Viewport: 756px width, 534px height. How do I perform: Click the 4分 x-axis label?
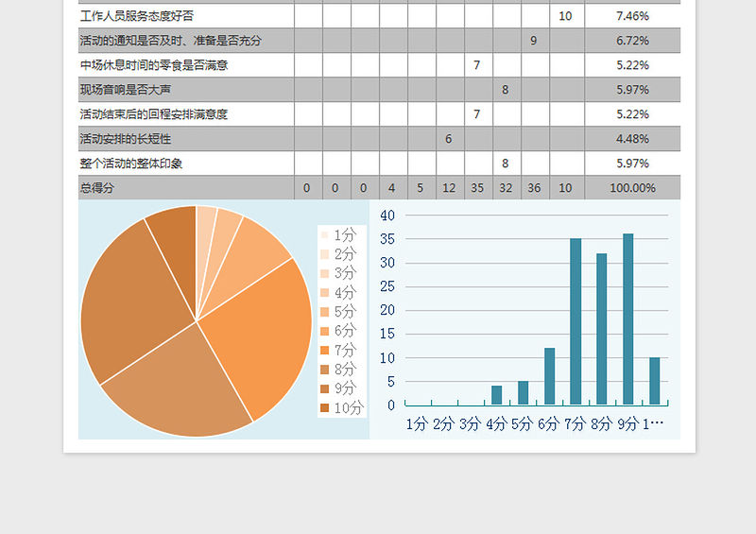point(496,424)
